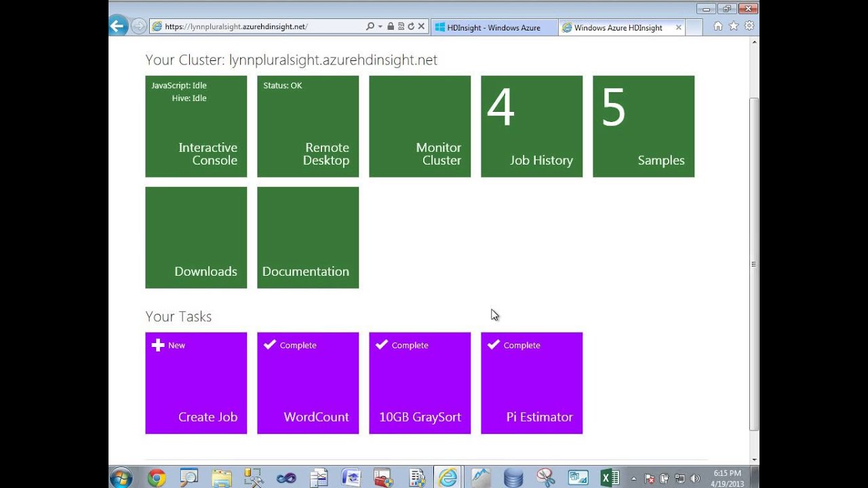This screenshot has height=488, width=868.
Task: Switch to HDInsight - Windows Azure tab
Action: (494, 28)
